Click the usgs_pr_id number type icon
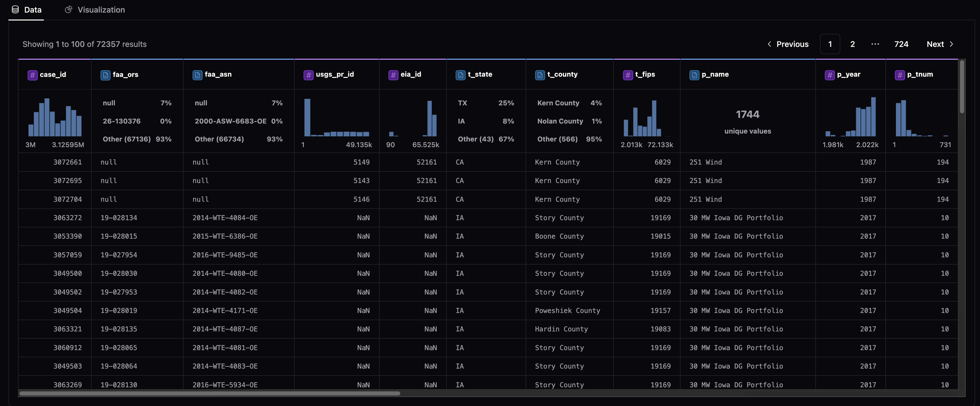The height and width of the screenshot is (406, 980). click(x=308, y=75)
